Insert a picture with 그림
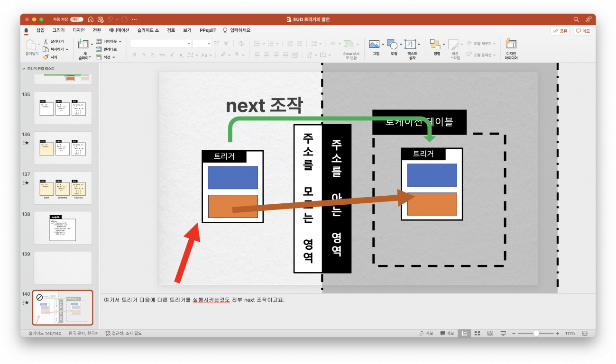 [x=376, y=48]
